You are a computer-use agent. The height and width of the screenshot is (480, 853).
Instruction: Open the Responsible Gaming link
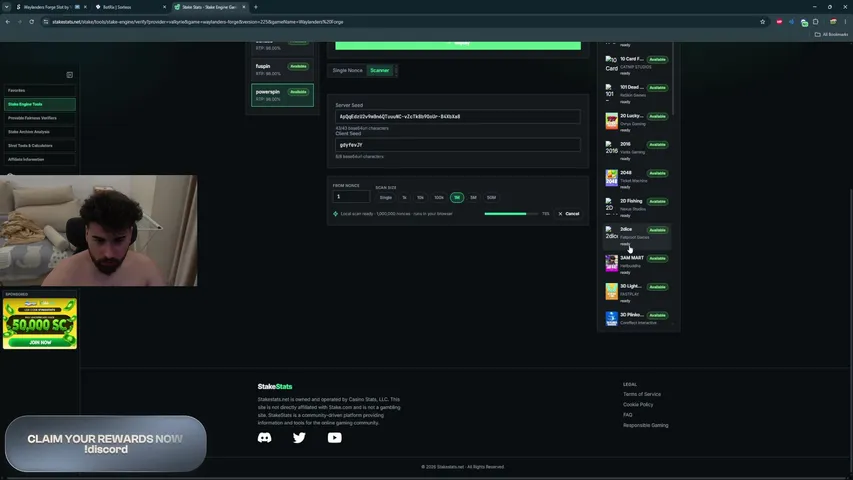pos(646,425)
